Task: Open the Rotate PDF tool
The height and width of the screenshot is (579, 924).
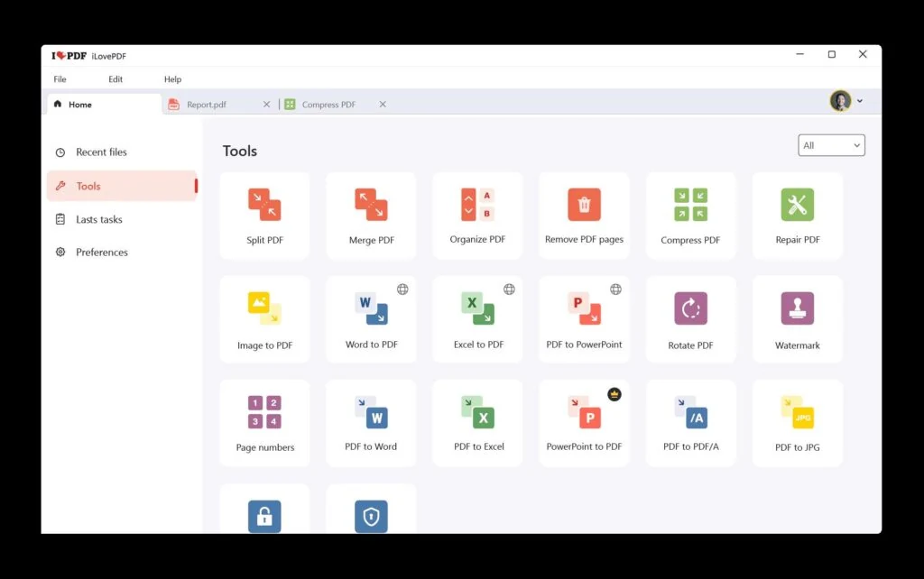Action: point(690,319)
